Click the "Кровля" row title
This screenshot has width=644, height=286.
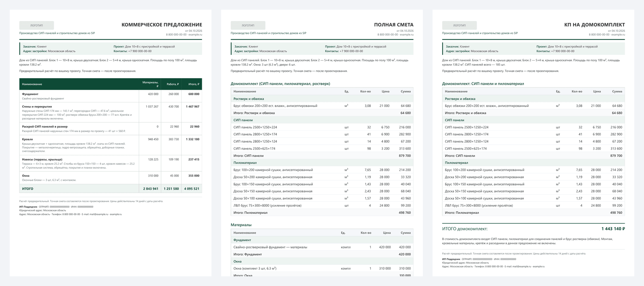click(27, 139)
